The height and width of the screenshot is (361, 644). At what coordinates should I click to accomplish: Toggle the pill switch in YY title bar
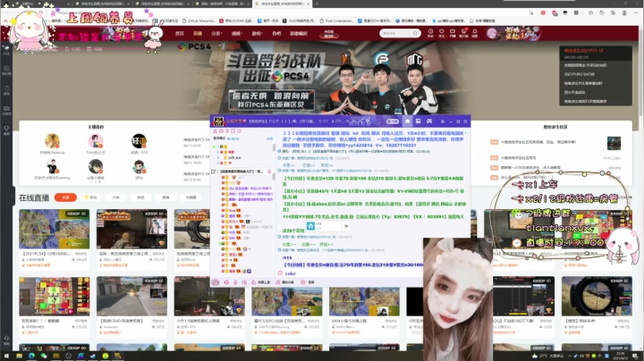(393, 122)
